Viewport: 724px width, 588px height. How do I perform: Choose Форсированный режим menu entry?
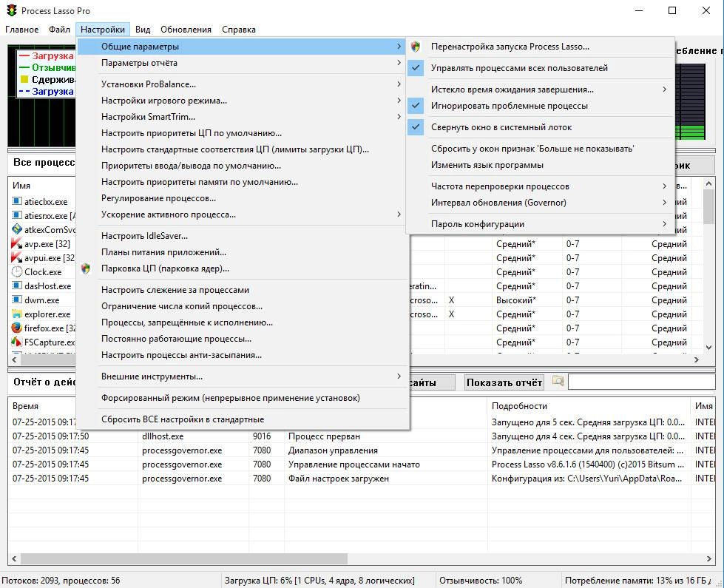click(x=243, y=398)
